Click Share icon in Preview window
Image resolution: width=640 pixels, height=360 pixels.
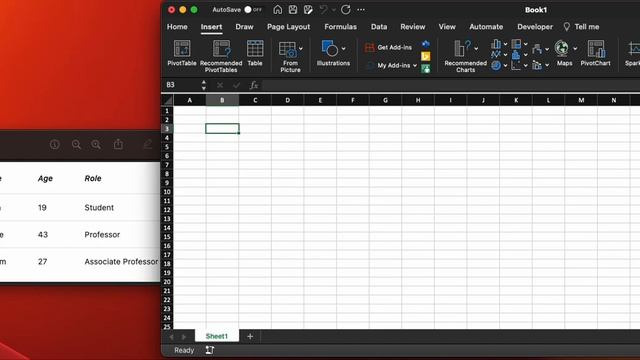point(118,144)
